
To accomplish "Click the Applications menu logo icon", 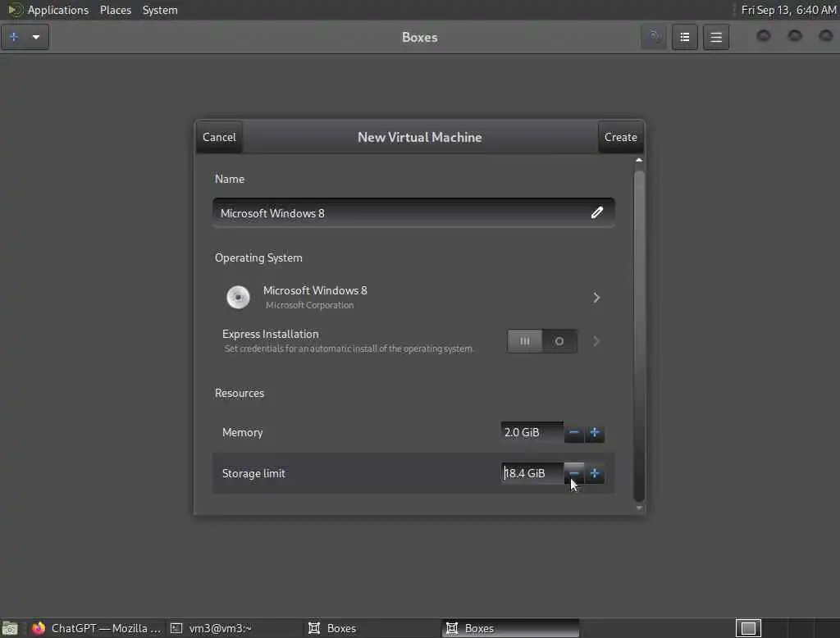I will [x=15, y=10].
